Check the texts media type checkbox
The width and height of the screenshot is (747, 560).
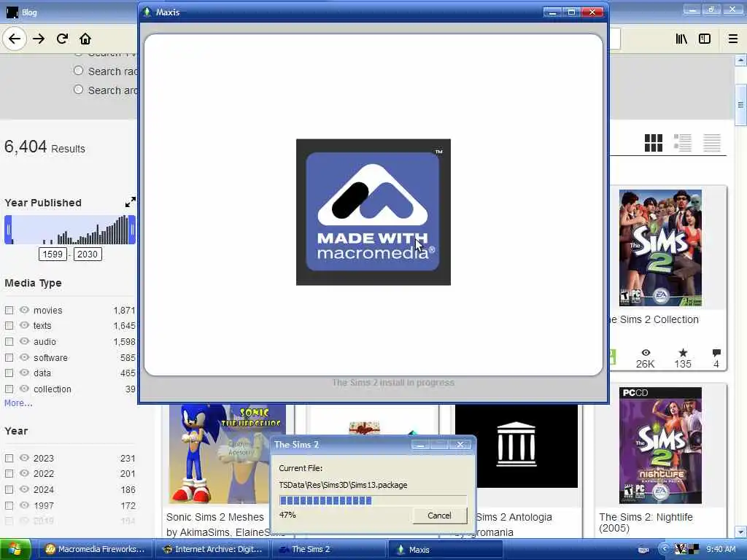point(9,326)
